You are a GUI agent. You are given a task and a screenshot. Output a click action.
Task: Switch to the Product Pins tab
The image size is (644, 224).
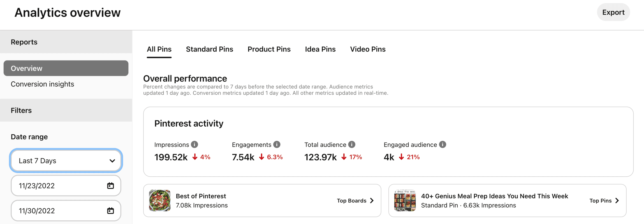coord(269,49)
